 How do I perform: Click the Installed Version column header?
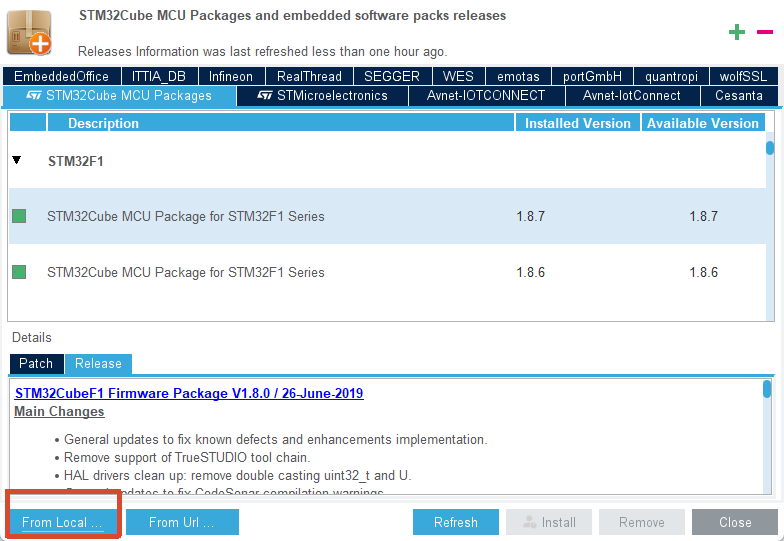pos(578,123)
